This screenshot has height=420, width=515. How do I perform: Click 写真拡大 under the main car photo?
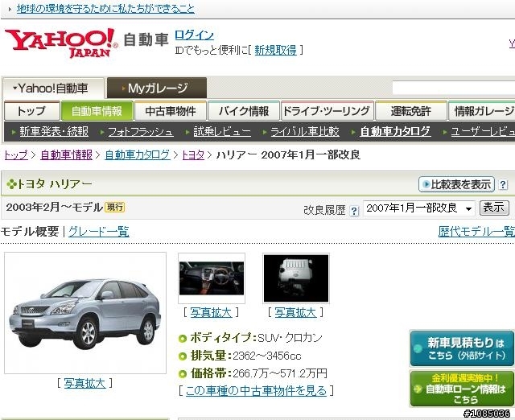(84, 383)
